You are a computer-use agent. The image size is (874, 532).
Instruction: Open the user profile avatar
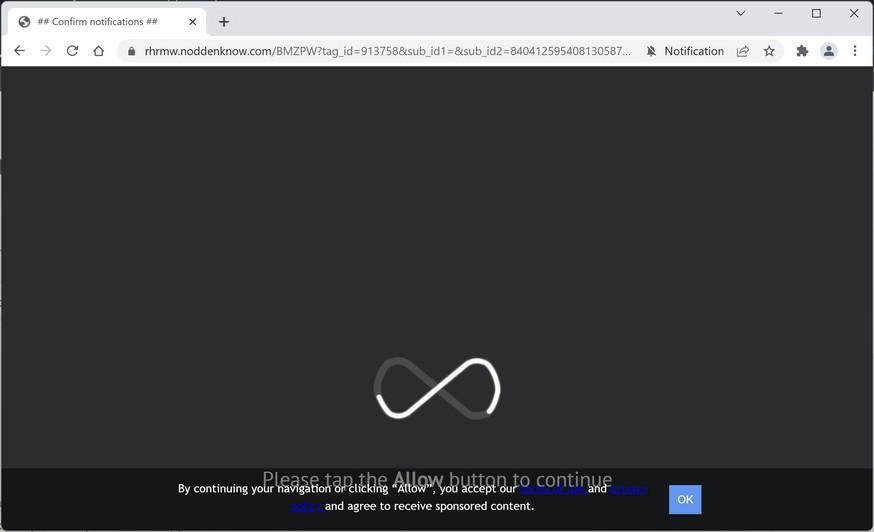[x=829, y=51]
